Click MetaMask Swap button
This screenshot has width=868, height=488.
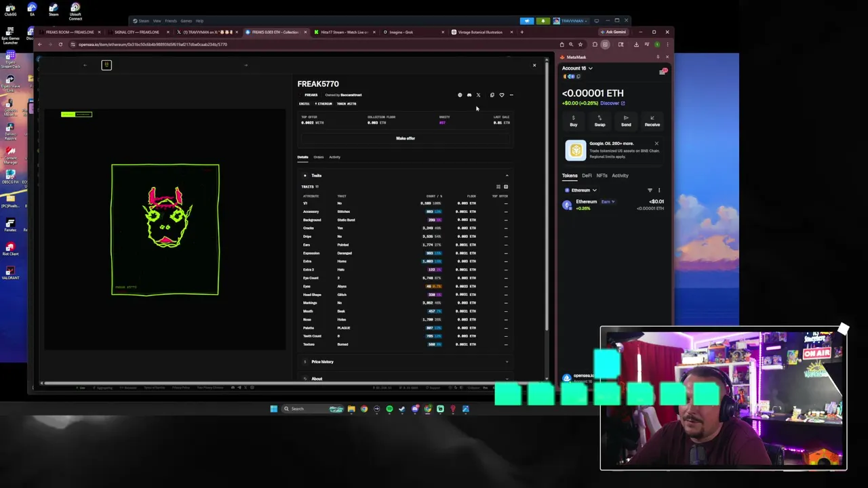[599, 121]
